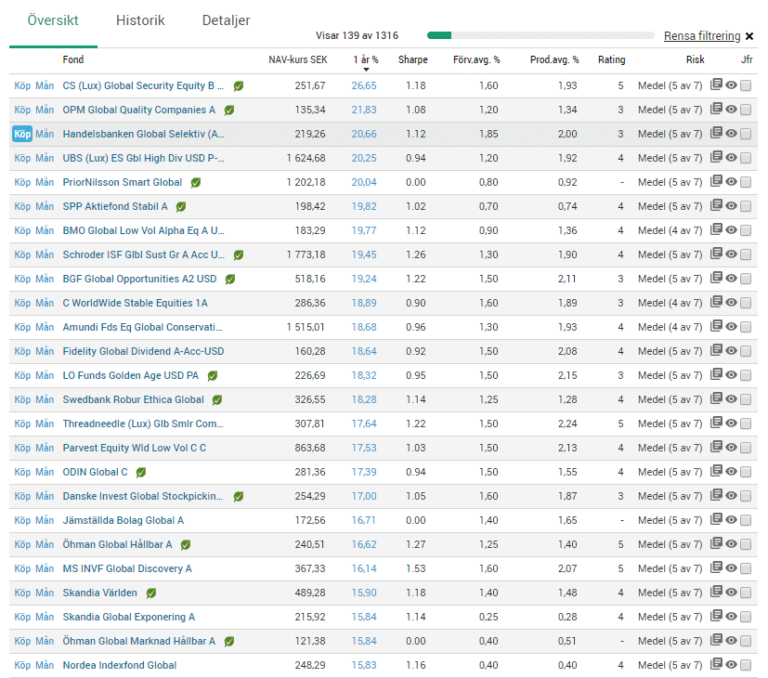Click green leaf icon beside ODIN Global C

(x=141, y=472)
